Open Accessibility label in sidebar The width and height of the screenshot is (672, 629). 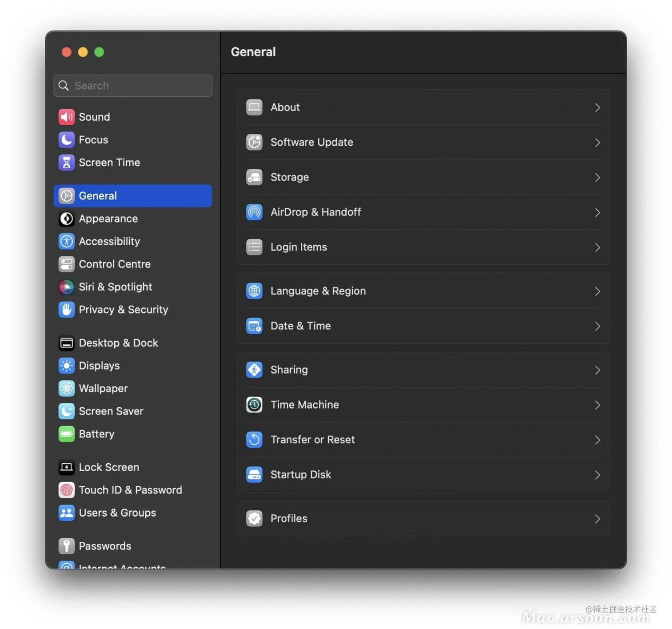[x=109, y=241]
